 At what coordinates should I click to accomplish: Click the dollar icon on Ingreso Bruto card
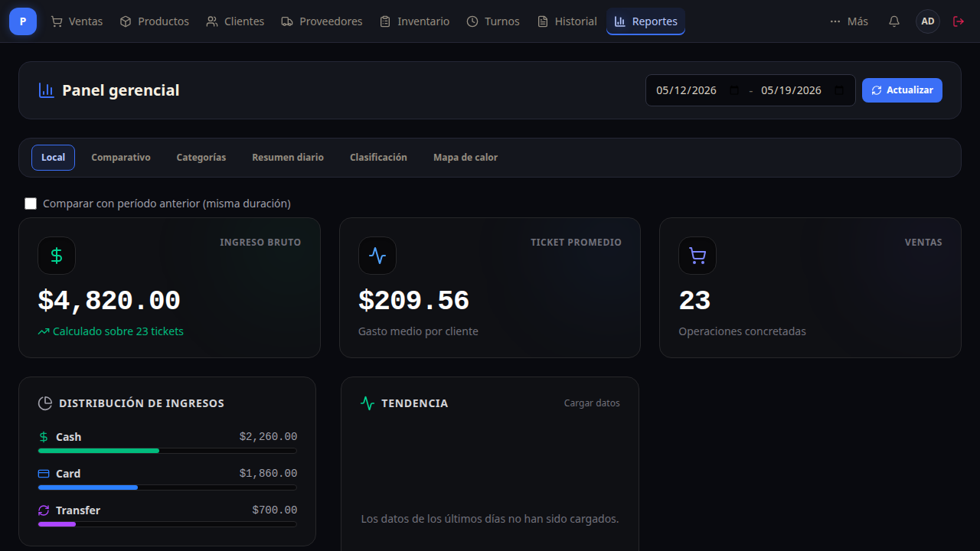(57, 256)
